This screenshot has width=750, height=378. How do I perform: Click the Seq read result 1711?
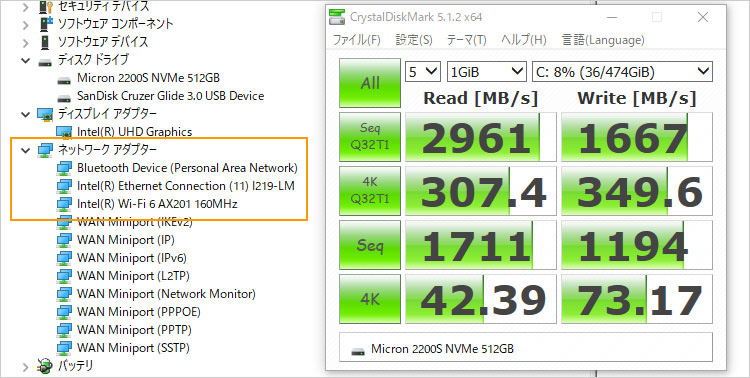click(x=481, y=245)
